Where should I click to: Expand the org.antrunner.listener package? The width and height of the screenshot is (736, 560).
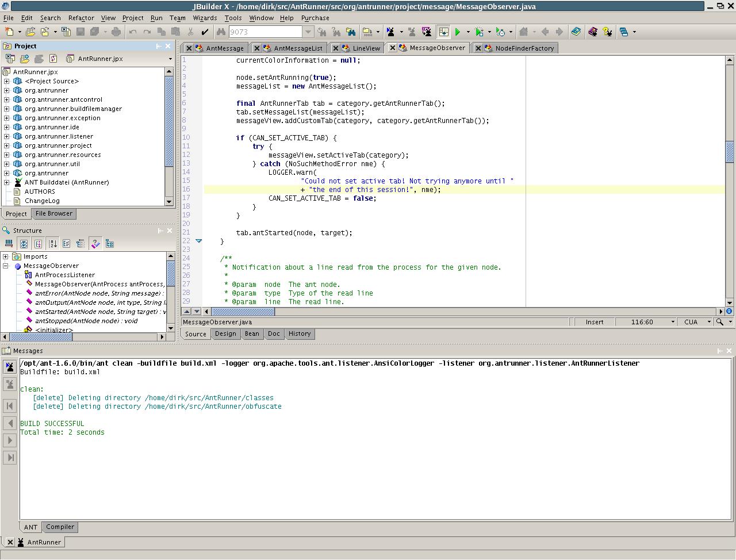[x=6, y=136]
